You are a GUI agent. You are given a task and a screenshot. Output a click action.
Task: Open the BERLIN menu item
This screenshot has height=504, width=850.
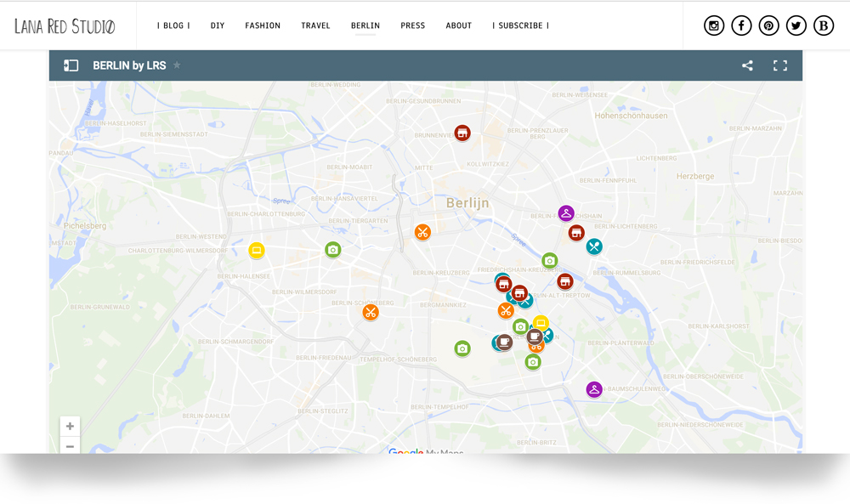(365, 25)
